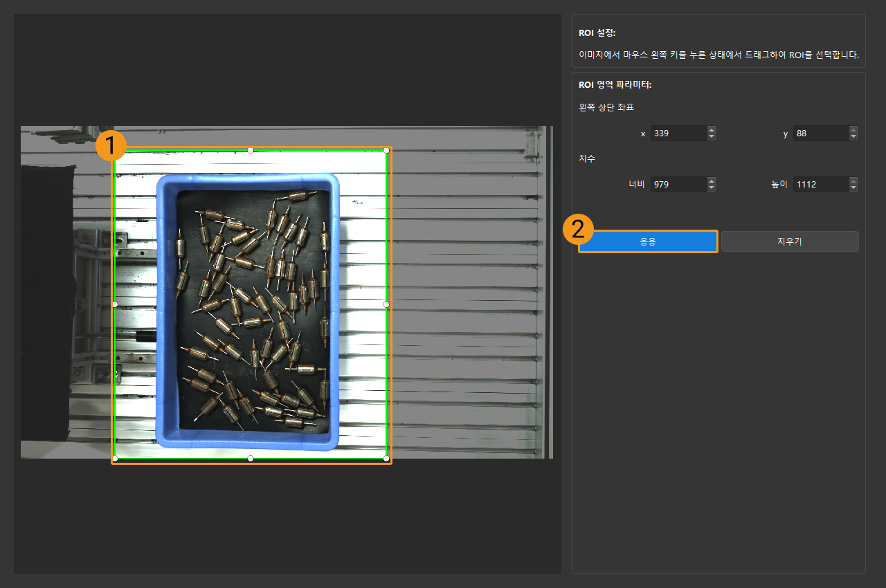This screenshot has height=588, width=886.
Task: Select the bottom-right ROI corner handle
Action: [x=386, y=458]
